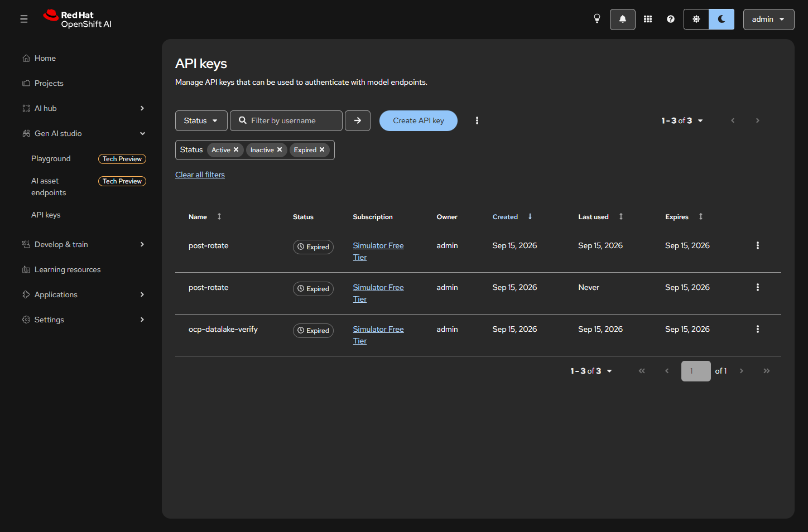The image size is (808, 532).
Task: Open toolbar kebab actions menu
Action: click(477, 120)
